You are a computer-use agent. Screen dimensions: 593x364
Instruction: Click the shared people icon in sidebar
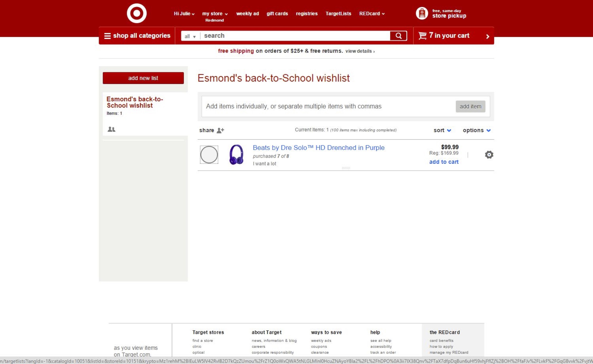click(111, 129)
